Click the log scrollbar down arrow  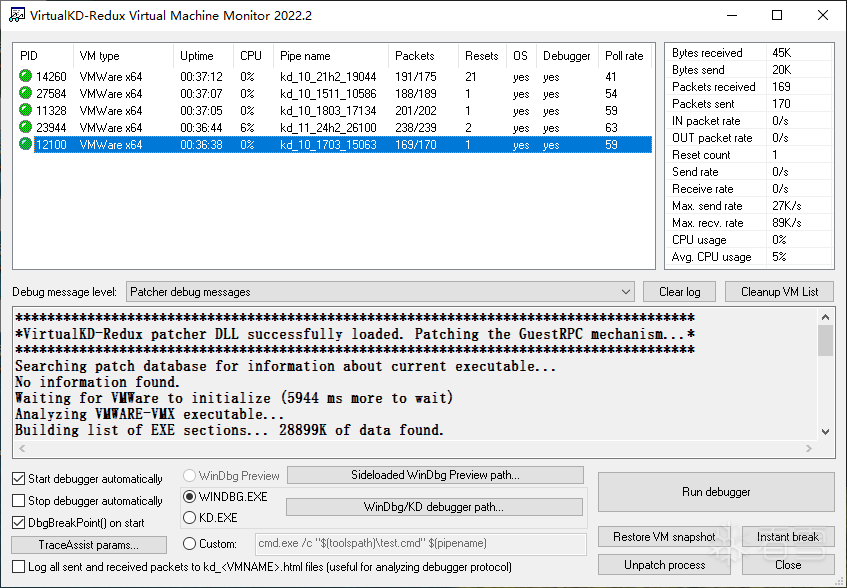[x=825, y=431]
